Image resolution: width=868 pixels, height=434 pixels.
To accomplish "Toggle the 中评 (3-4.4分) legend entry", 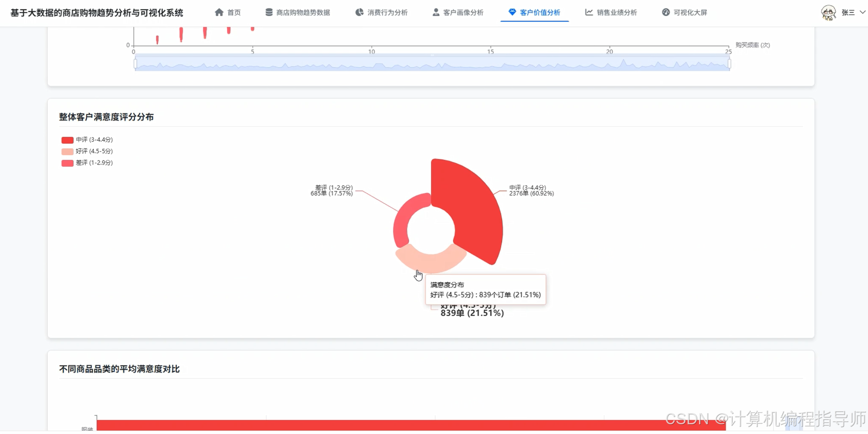I will 87,140.
